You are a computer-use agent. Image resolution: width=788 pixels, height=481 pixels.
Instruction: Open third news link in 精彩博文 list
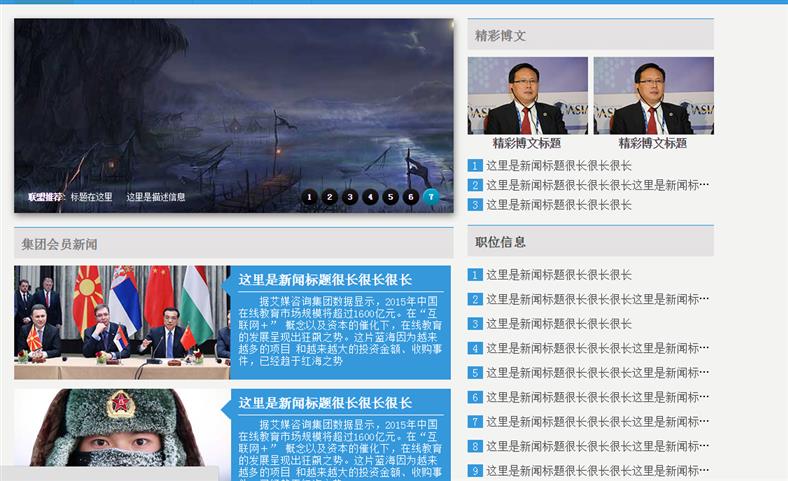point(559,205)
